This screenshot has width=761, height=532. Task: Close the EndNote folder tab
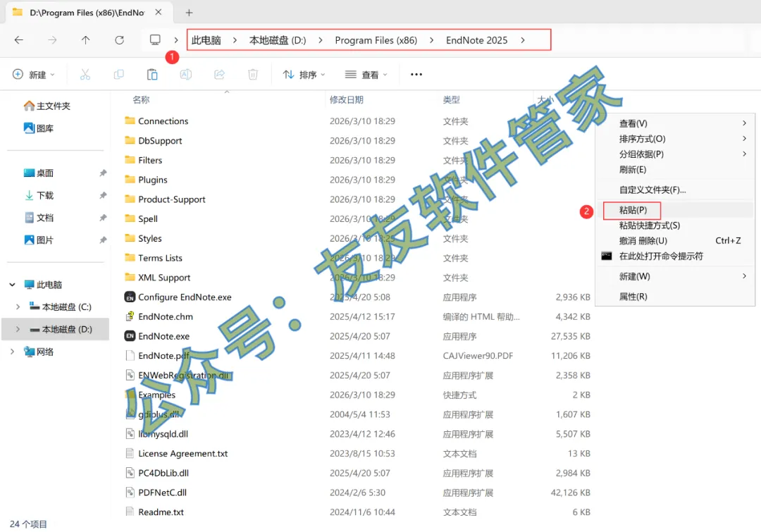coord(159,12)
